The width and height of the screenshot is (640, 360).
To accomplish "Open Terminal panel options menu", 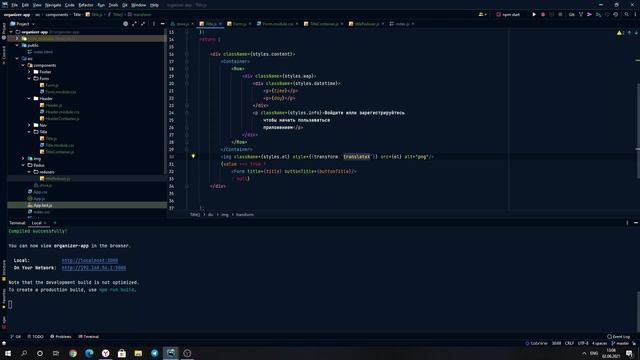I will [x=627, y=223].
